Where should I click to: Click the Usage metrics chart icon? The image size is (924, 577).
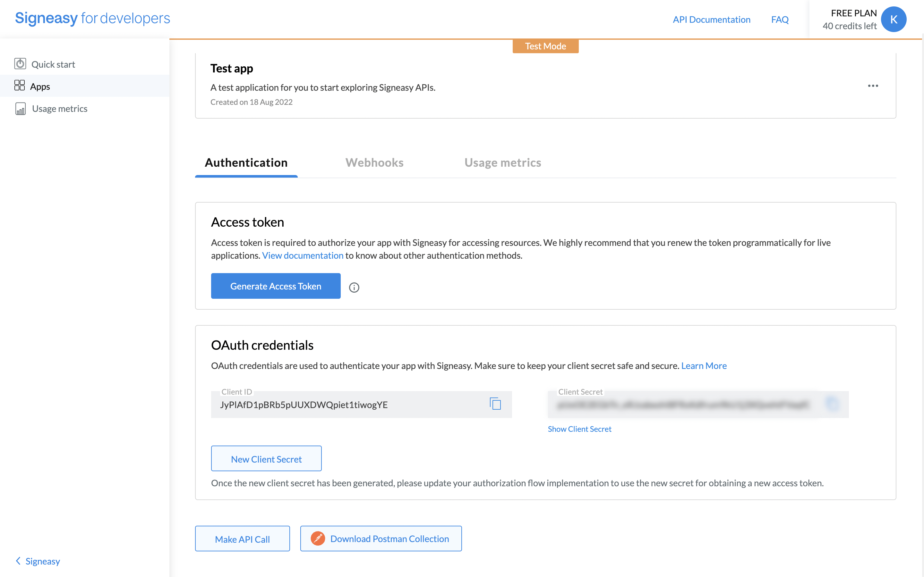[x=20, y=109]
